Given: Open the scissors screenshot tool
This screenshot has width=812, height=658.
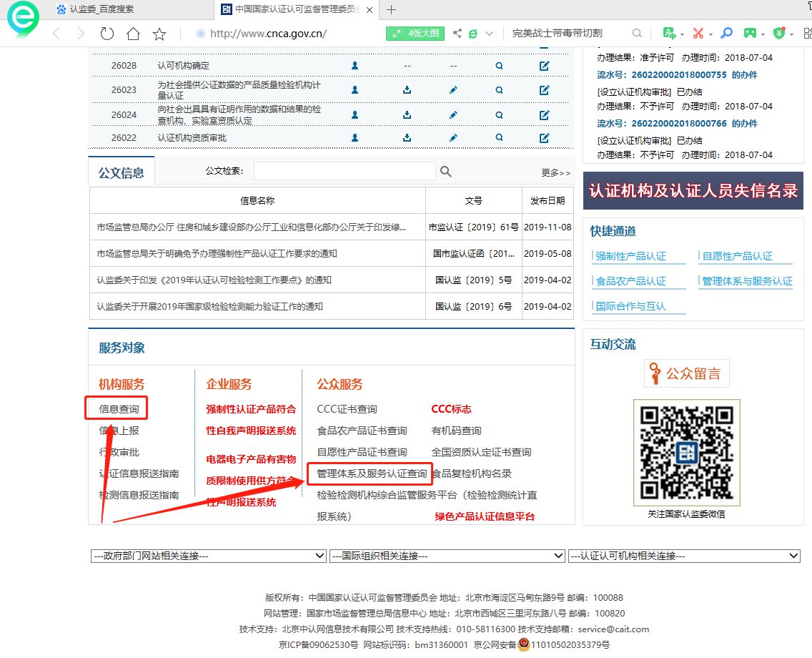Looking at the screenshot, I should tap(698, 34).
